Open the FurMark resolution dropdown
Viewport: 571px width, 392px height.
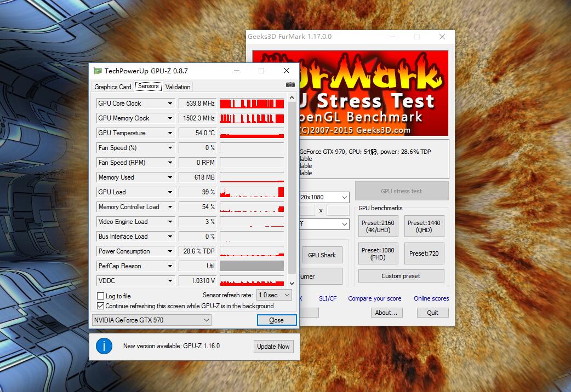(324, 197)
